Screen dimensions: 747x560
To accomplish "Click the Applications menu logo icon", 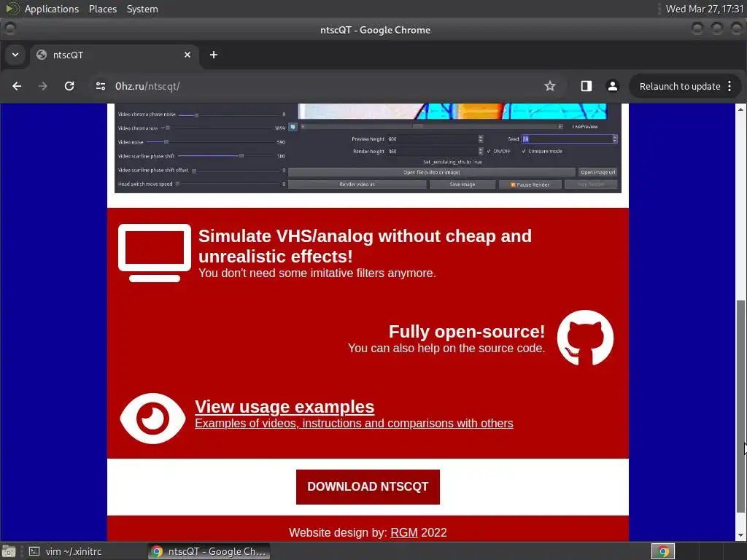I will (12, 9).
